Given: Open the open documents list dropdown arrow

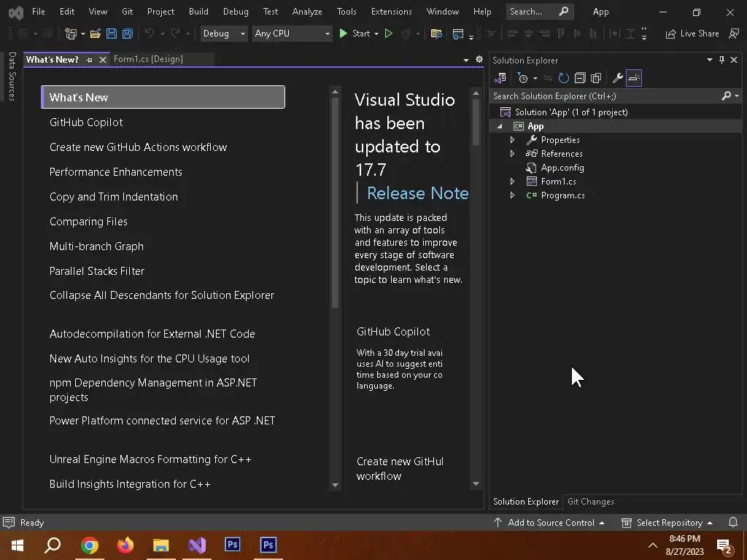Looking at the screenshot, I should pos(466,60).
